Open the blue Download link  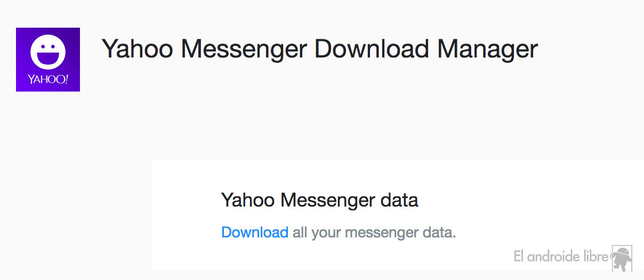pyautogui.click(x=254, y=233)
